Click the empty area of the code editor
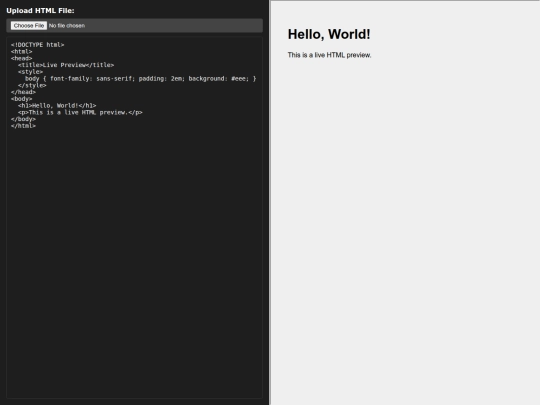This screenshot has height=405, width=540. (x=134, y=262)
